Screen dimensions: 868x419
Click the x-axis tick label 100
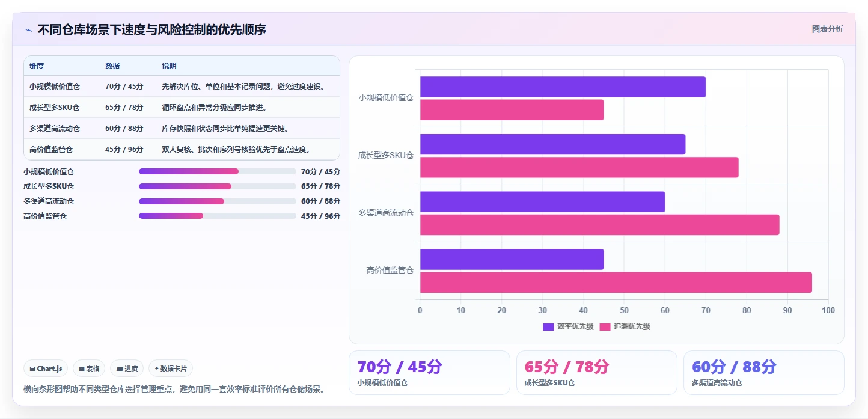(x=828, y=310)
